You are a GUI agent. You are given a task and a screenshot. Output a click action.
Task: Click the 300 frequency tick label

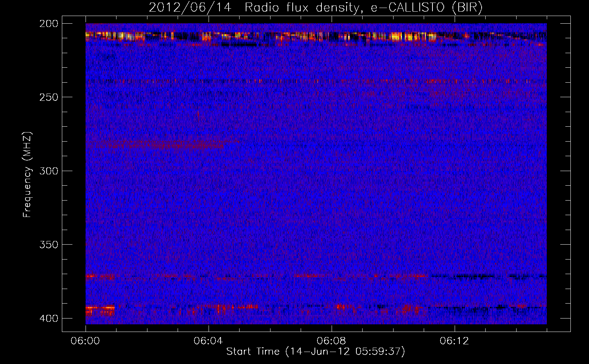(x=48, y=171)
